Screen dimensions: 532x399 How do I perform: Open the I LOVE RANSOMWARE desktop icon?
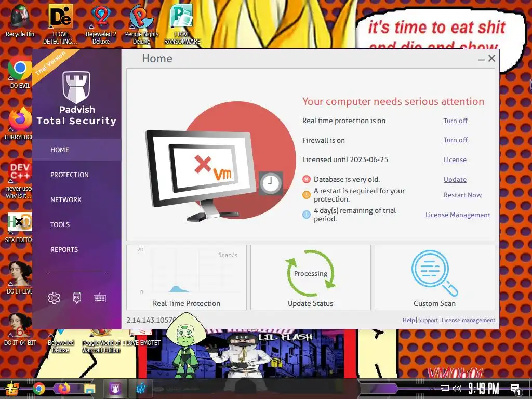182,24
